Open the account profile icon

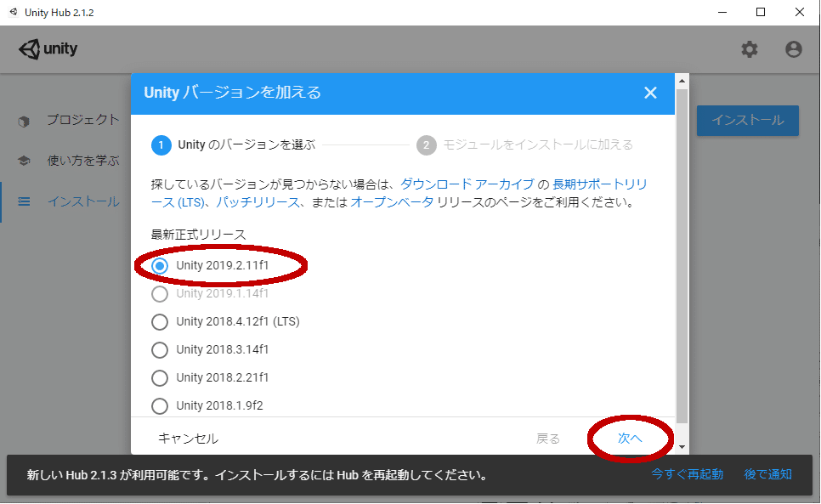point(793,49)
